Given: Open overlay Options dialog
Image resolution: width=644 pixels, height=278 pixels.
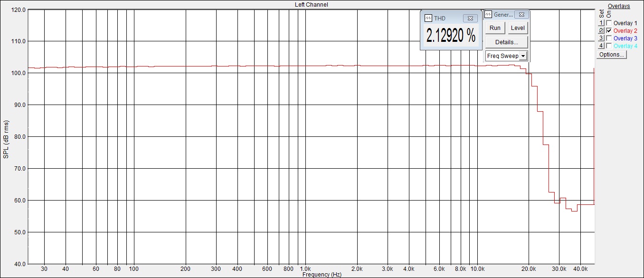Looking at the screenshot, I should coord(612,55).
